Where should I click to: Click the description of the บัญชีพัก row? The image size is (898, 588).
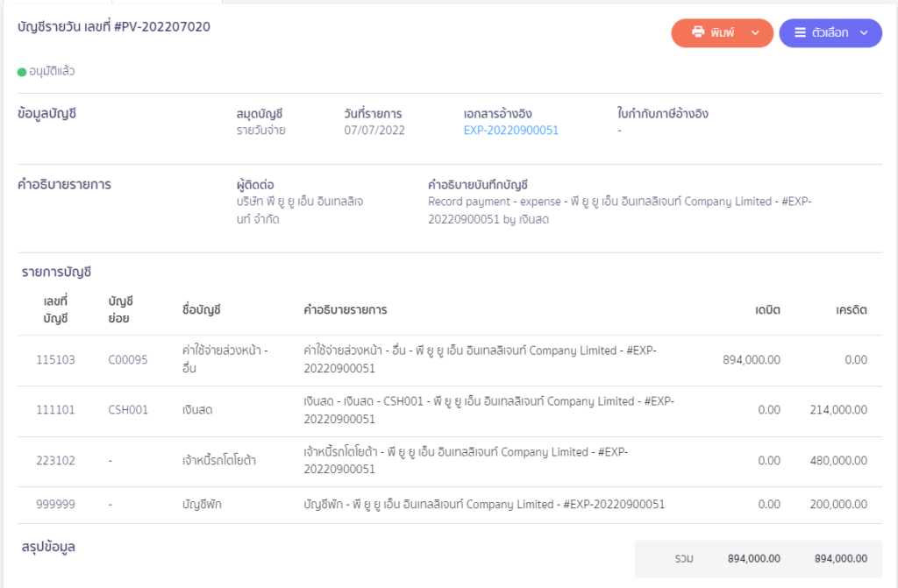click(484, 505)
